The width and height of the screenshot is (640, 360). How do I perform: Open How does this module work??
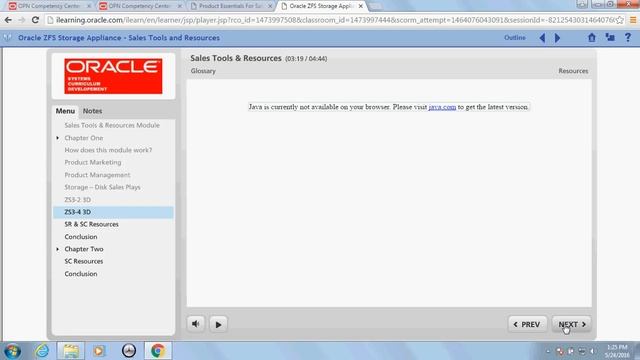click(x=108, y=150)
